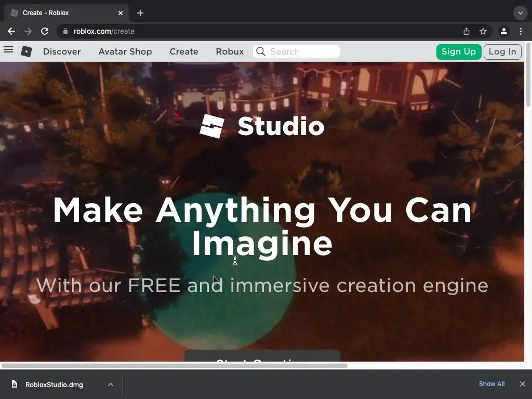
Task: Focus the Roblox search field
Action: point(296,51)
